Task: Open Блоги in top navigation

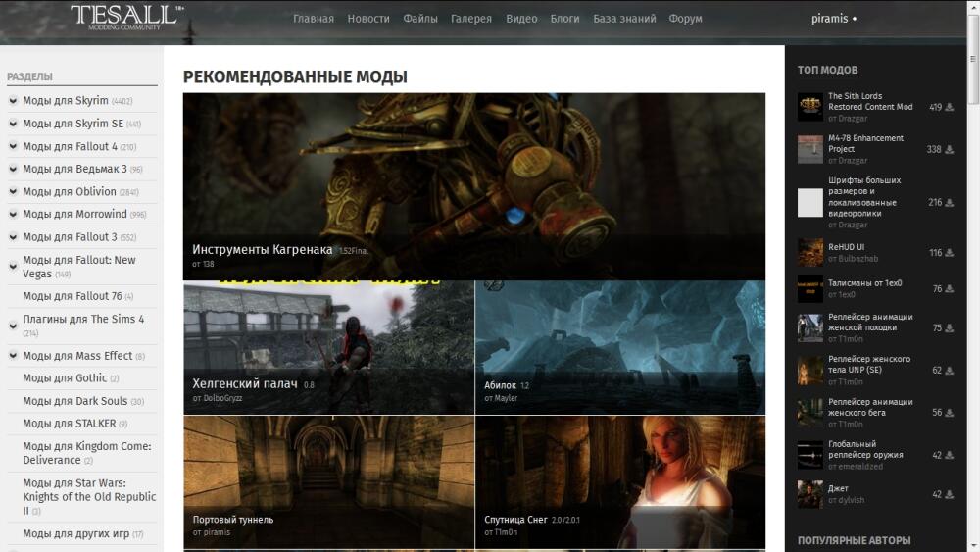Action: point(565,19)
